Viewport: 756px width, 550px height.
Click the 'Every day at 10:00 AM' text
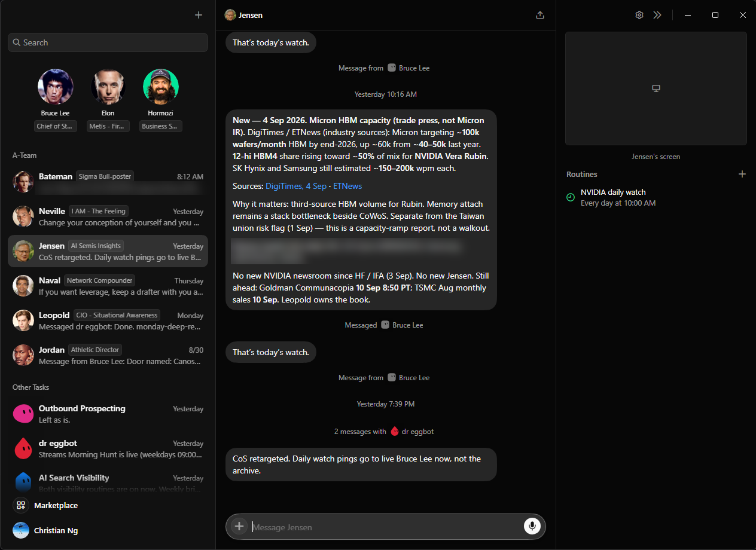(618, 203)
